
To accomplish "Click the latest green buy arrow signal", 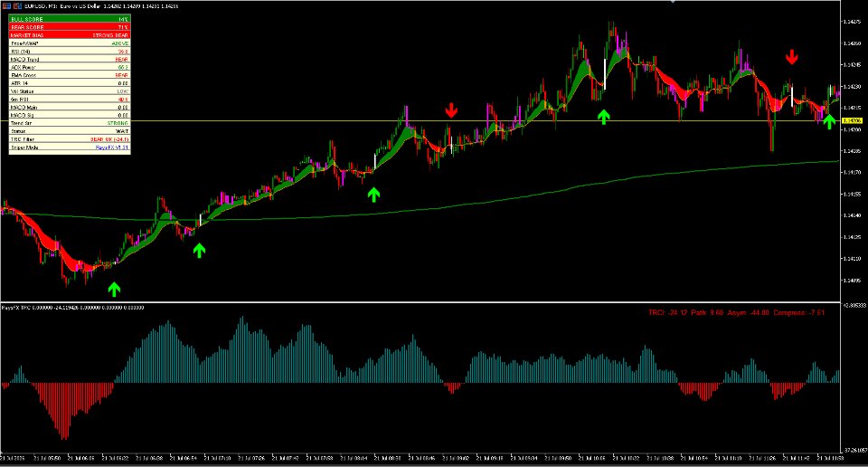I will tap(828, 121).
